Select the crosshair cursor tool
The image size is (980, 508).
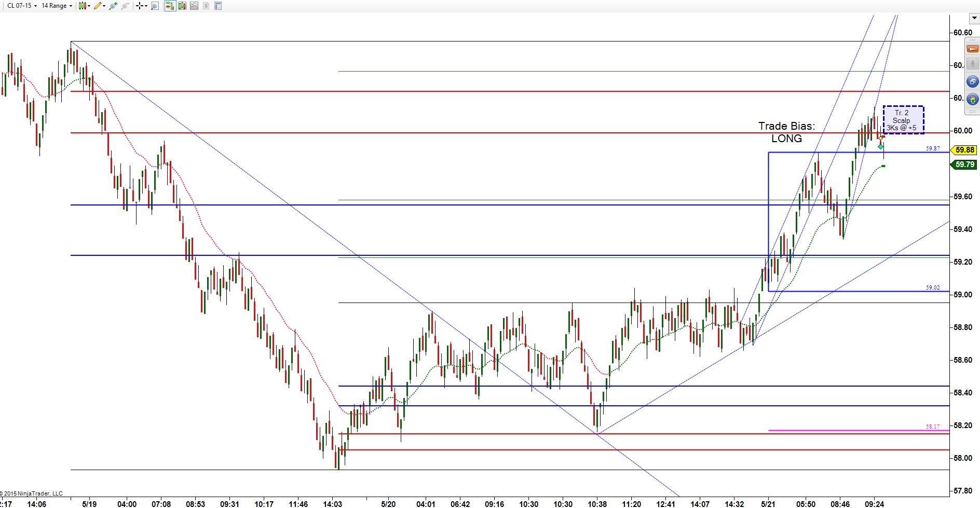(139, 6)
